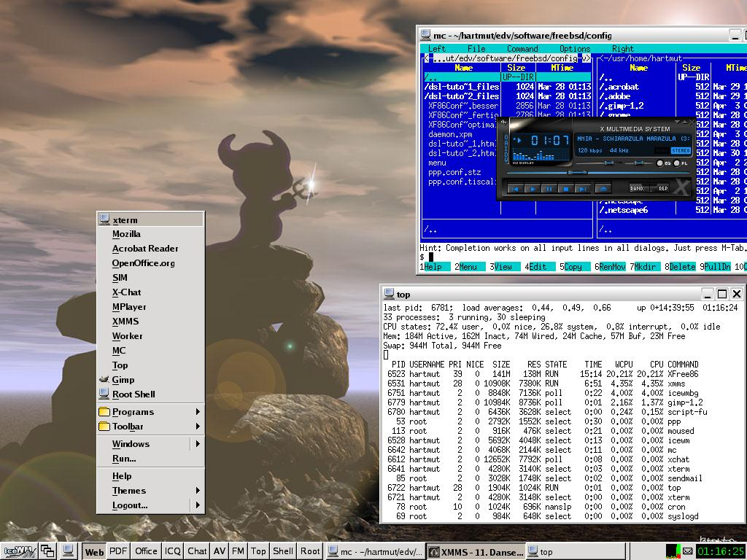Click the XMMS visualization display
Screen dimensions: 747x560
(x=540, y=155)
